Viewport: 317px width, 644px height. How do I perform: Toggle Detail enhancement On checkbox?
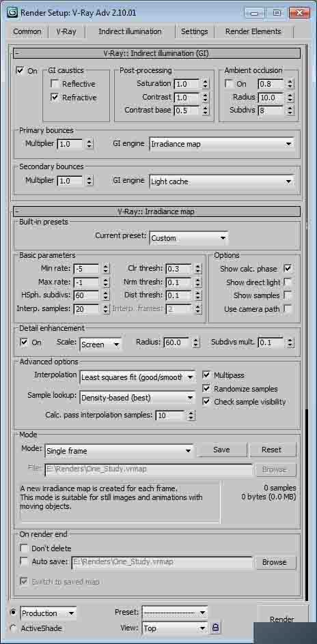click(24, 342)
